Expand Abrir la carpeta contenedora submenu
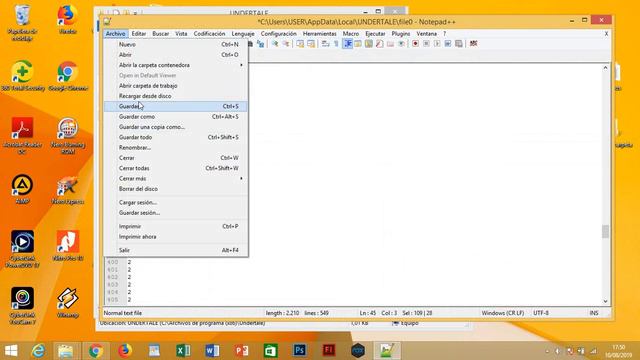The height and width of the screenshot is (360, 640). [x=176, y=65]
